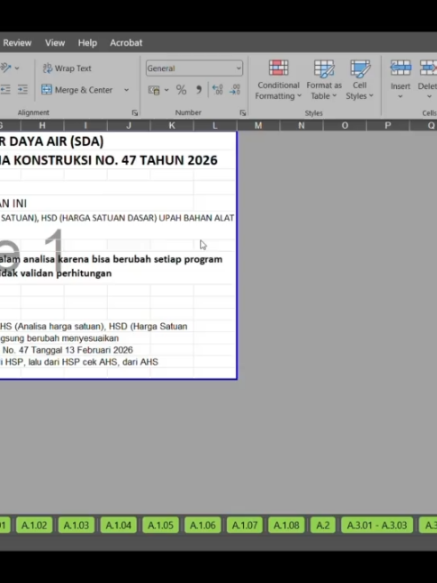
Task: Switch to sheet tab A.1.05
Action: pyautogui.click(x=160, y=525)
